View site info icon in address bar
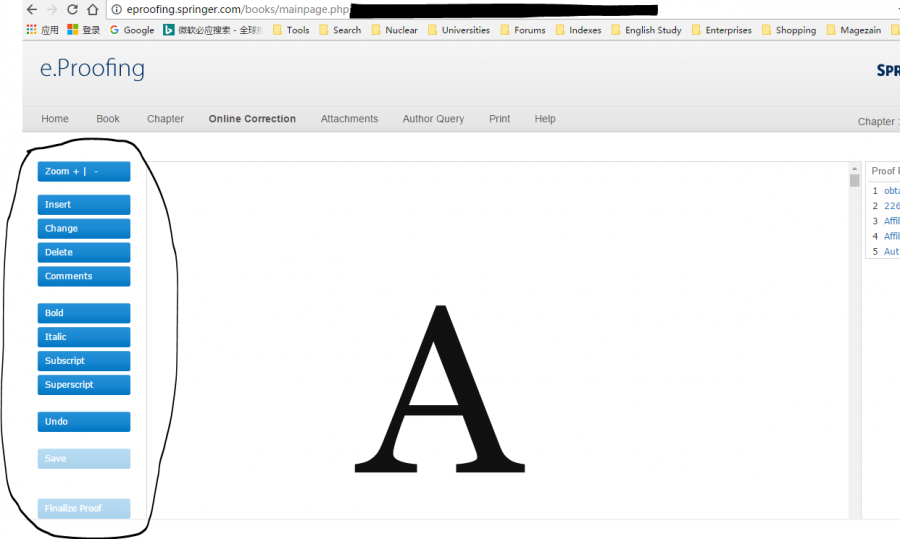This screenshot has height=539, width=900. pyautogui.click(x=117, y=9)
